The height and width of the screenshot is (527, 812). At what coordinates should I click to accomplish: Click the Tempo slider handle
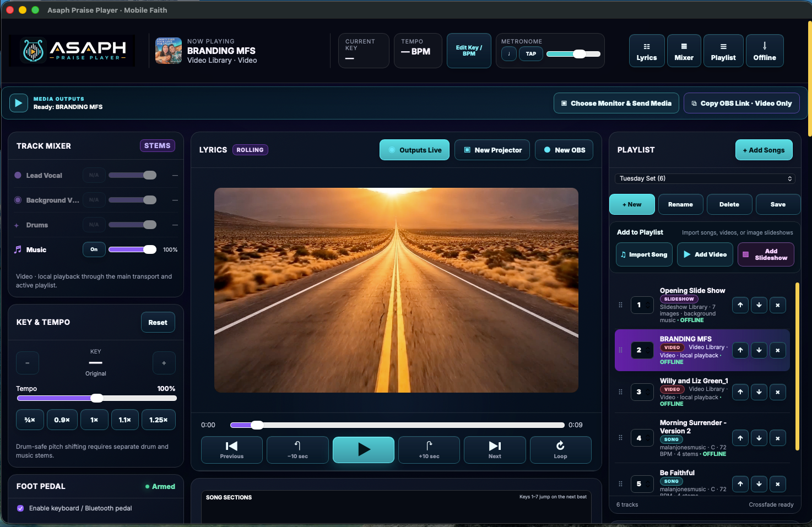[97, 398]
